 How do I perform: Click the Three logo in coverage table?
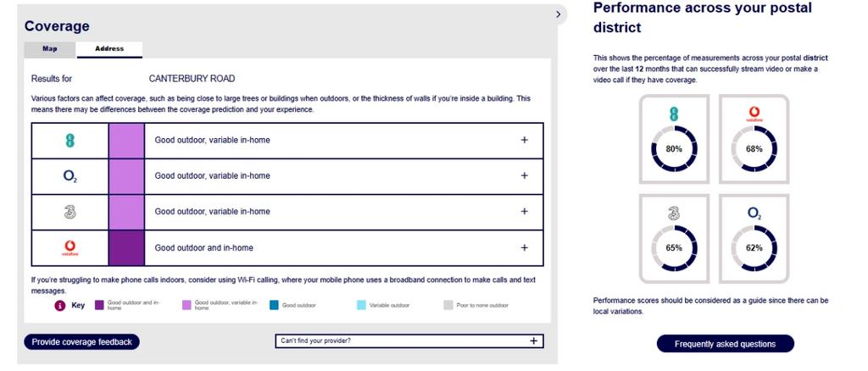(70, 212)
